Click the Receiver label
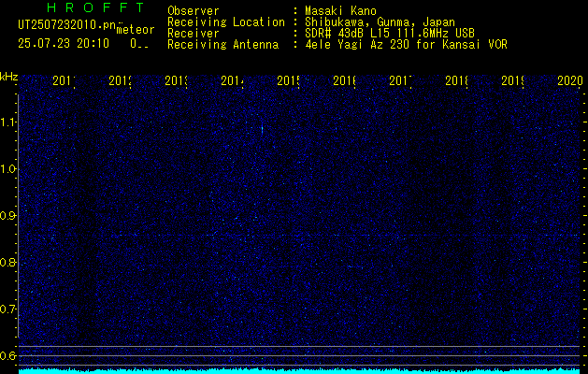This screenshot has width=588, height=374. coord(194,34)
